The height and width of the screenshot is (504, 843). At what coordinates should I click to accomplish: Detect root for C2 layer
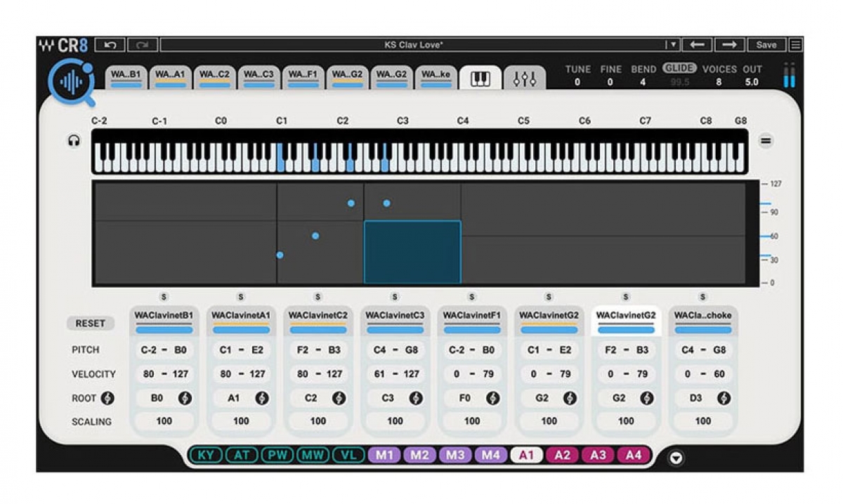(339, 398)
